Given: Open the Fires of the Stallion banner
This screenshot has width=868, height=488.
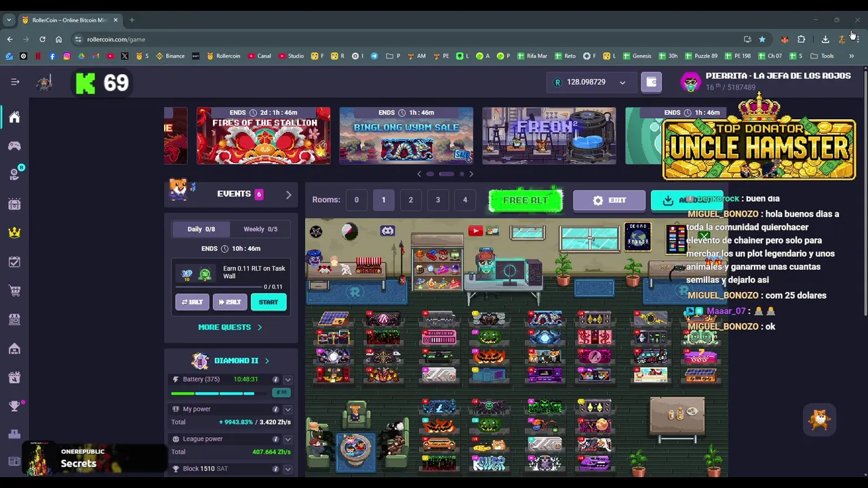Looking at the screenshot, I should pyautogui.click(x=263, y=136).
